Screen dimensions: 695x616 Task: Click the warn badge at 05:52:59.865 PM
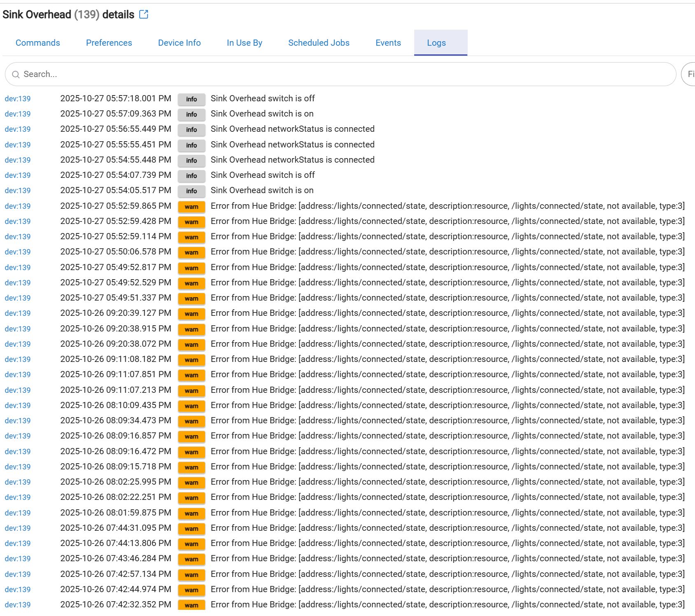(x=191, y=207)
